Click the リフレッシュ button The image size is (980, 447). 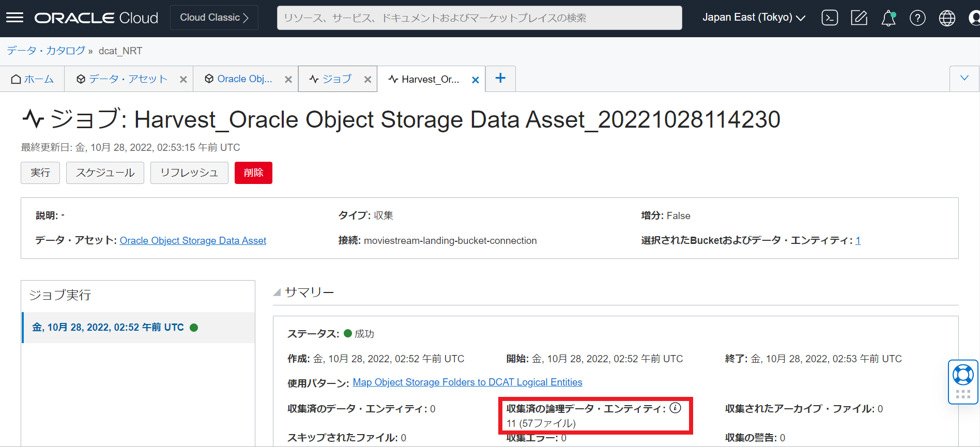189,173
